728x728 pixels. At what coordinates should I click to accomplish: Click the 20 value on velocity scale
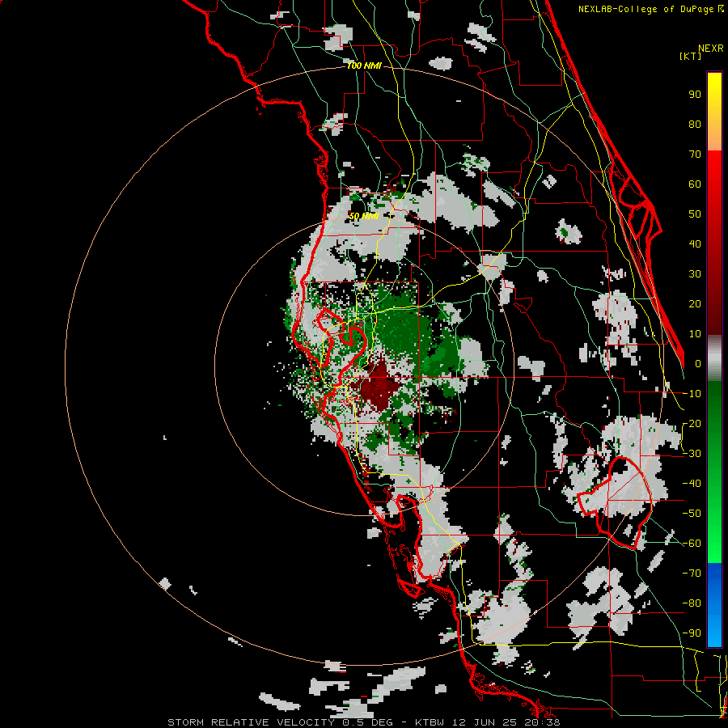pyautogui.click(x=695, y=303)
